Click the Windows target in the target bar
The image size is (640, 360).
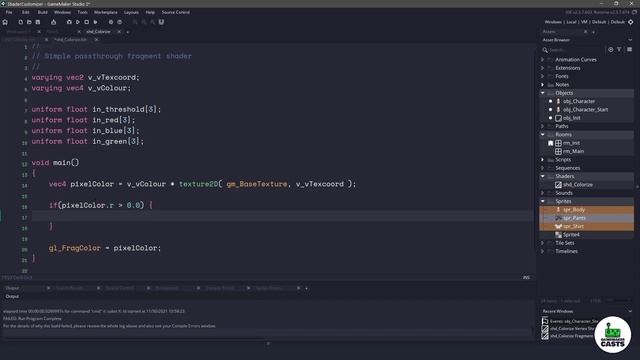(x=553, y=22)
